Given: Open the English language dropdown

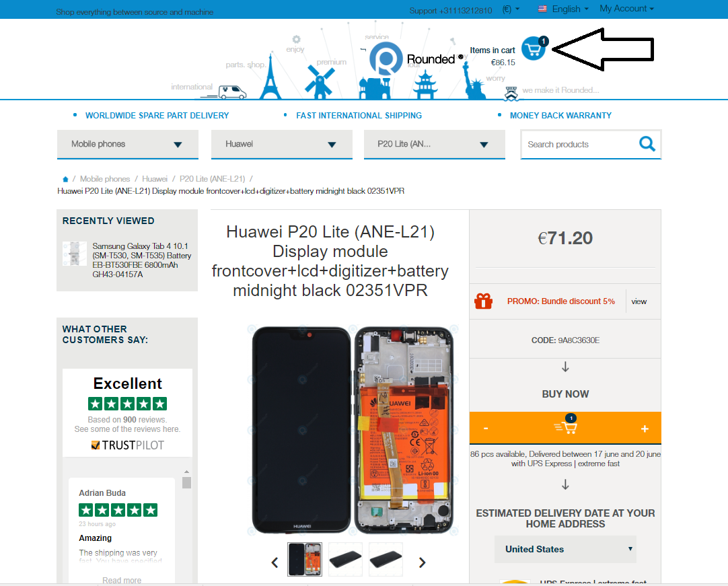Looking at the screenshot, I should tap(570, 9).
